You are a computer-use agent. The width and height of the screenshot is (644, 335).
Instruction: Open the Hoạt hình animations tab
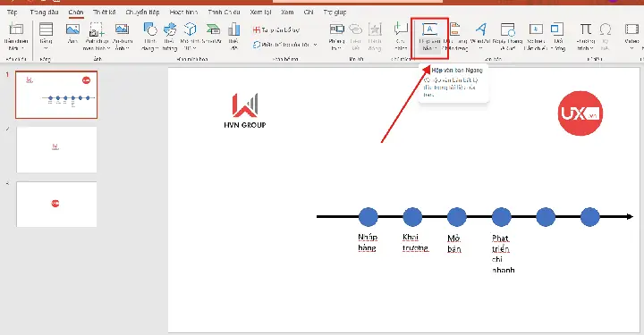[x=183, y=13]
